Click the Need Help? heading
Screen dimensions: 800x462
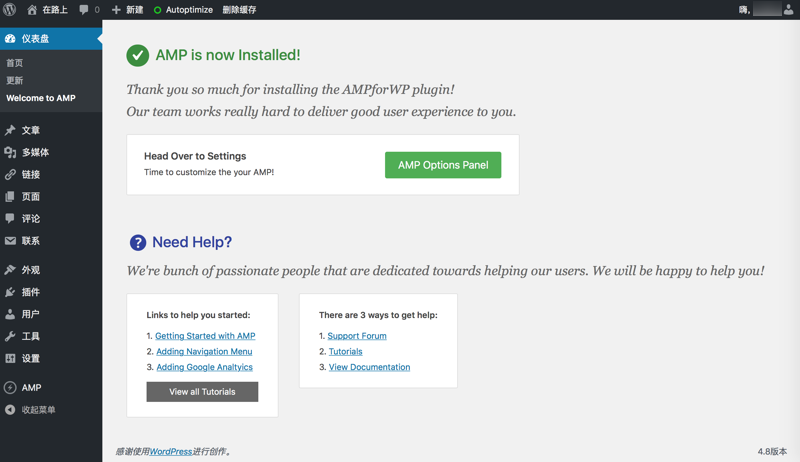pyautogui.click(x=192, y=242)
